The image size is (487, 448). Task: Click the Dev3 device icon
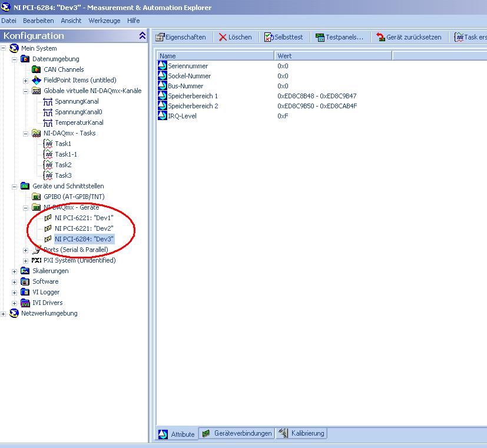48,239
